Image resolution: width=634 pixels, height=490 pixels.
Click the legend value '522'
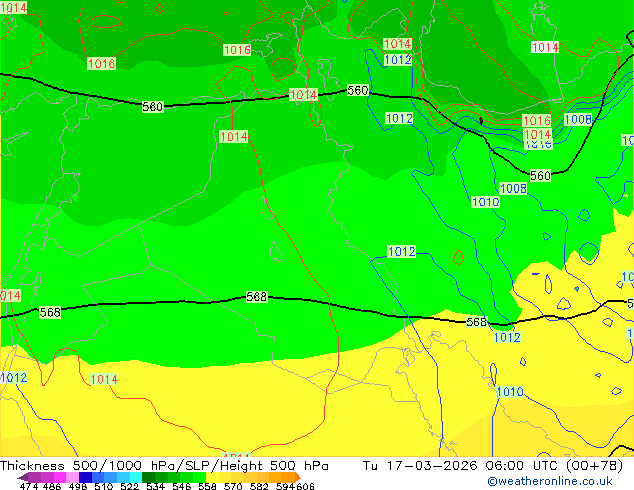coord(130,486)
